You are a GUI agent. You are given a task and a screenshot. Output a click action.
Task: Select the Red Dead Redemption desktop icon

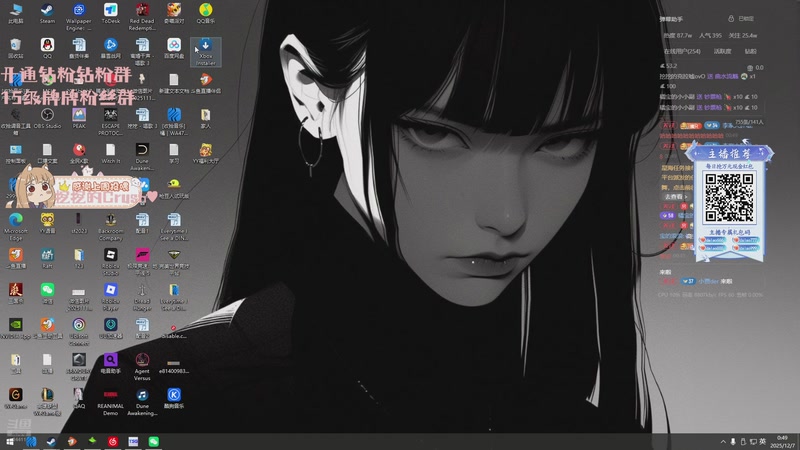tap(142, 16)
